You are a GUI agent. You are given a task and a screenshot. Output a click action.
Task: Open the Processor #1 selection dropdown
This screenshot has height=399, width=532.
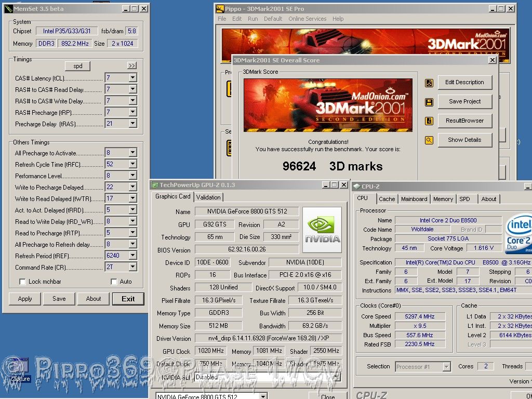[x=446, y=367]
